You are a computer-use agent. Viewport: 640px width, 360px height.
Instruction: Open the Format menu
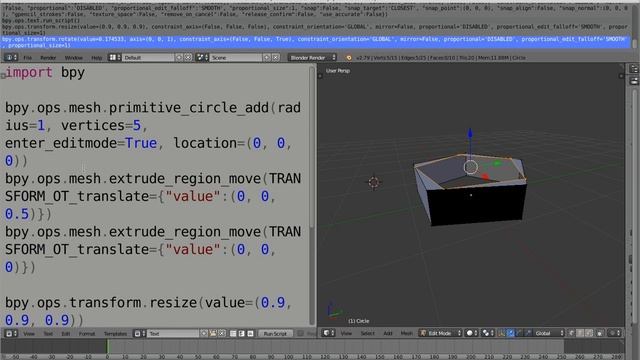(87, 334)
